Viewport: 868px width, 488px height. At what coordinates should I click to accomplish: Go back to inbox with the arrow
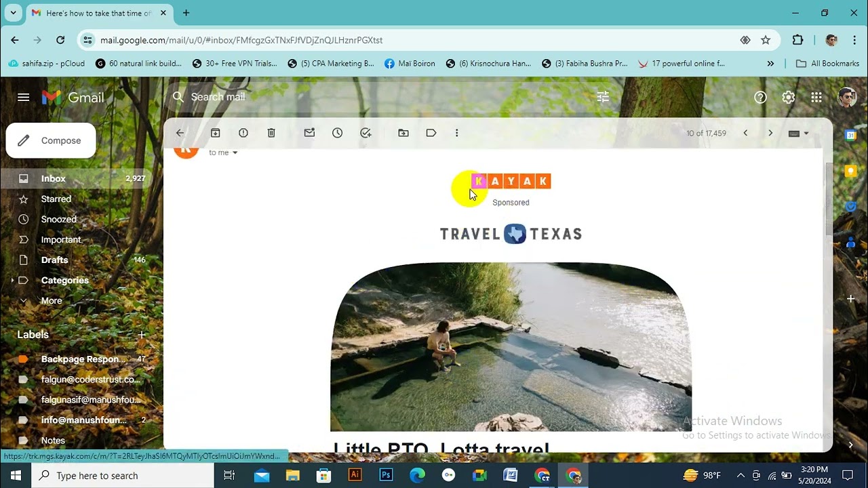tap(180, 133)
